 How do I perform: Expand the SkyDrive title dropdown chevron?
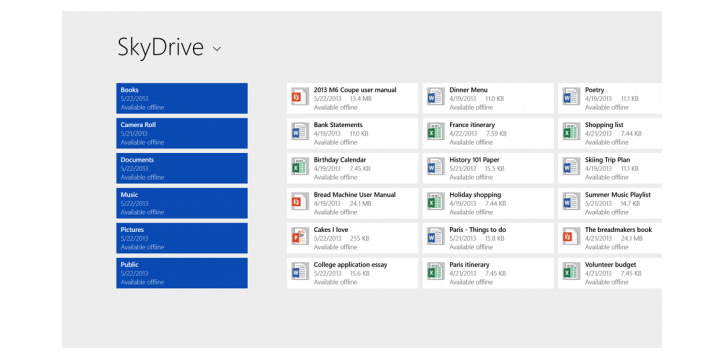(217, 48)
